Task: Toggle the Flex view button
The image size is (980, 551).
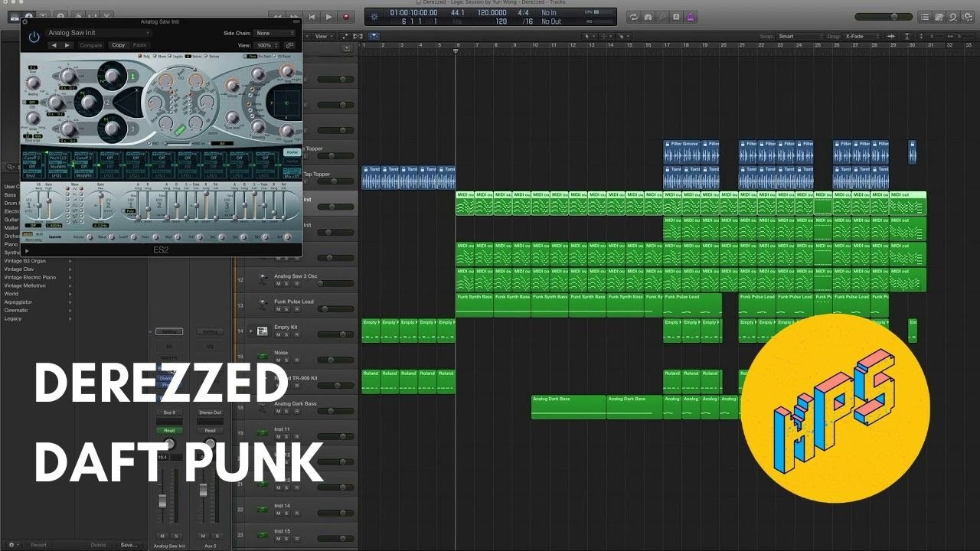Action: pos(356,36)
